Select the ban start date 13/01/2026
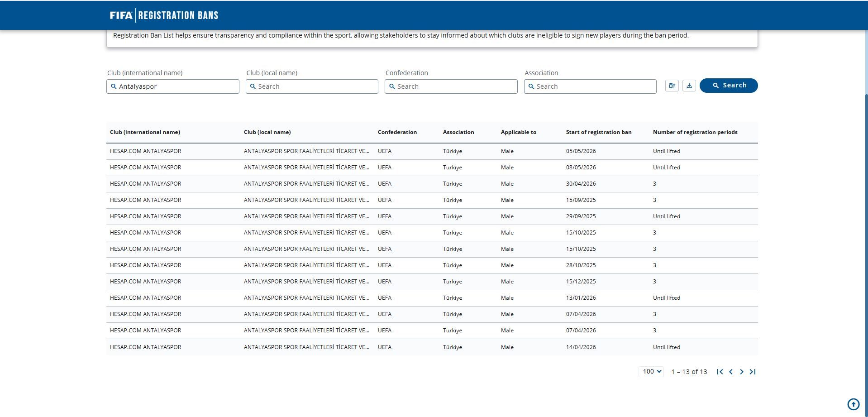Viewport: 868px width, 417px height. pos(581,298)
